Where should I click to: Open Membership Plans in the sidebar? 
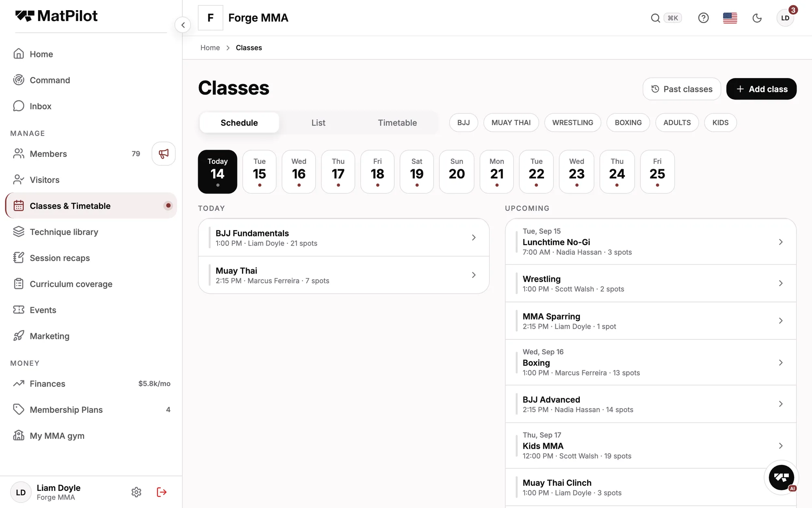(x=91, y=409)
